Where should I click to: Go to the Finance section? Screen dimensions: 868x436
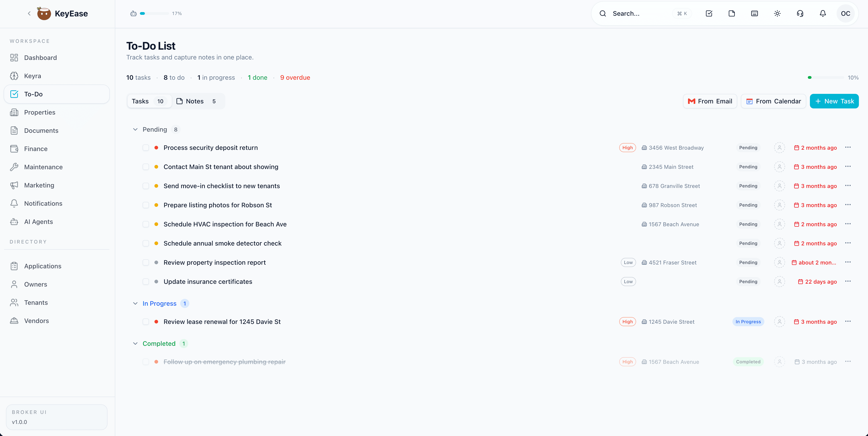coord(36,149)
